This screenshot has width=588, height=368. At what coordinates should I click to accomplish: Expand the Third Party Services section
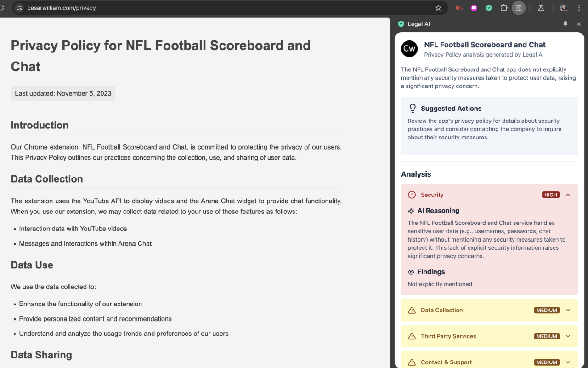pos(568,336)
